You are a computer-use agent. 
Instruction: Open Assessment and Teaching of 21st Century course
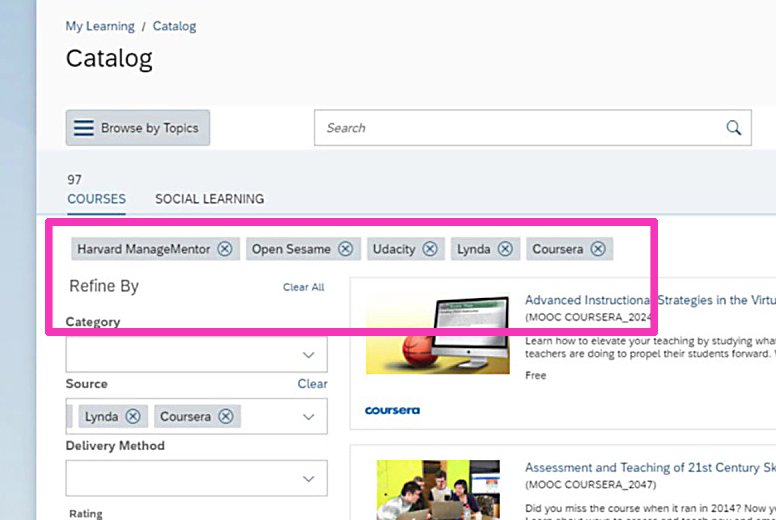[650, 468]
